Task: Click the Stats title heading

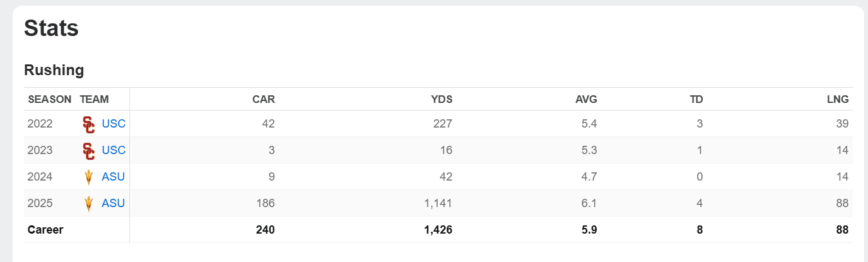Action: pos(51,28)
